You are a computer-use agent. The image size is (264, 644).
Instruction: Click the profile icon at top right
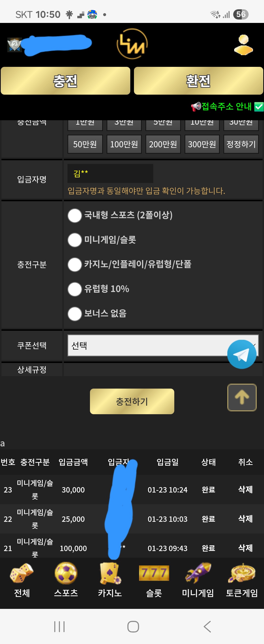click(x=243, y=45)
